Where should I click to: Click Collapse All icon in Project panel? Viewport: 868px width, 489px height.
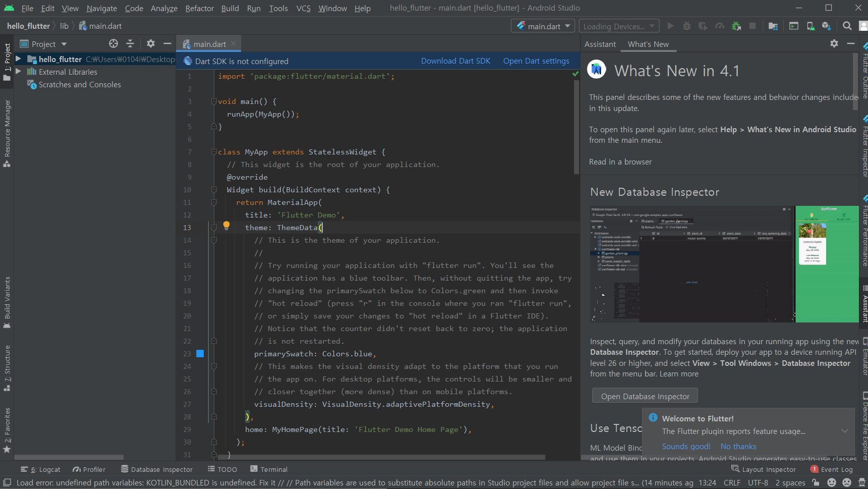pos(130,44)
